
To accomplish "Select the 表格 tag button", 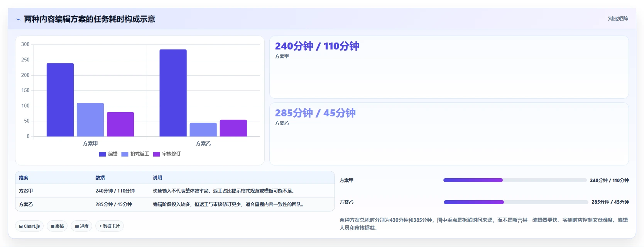I will [57, 226].
